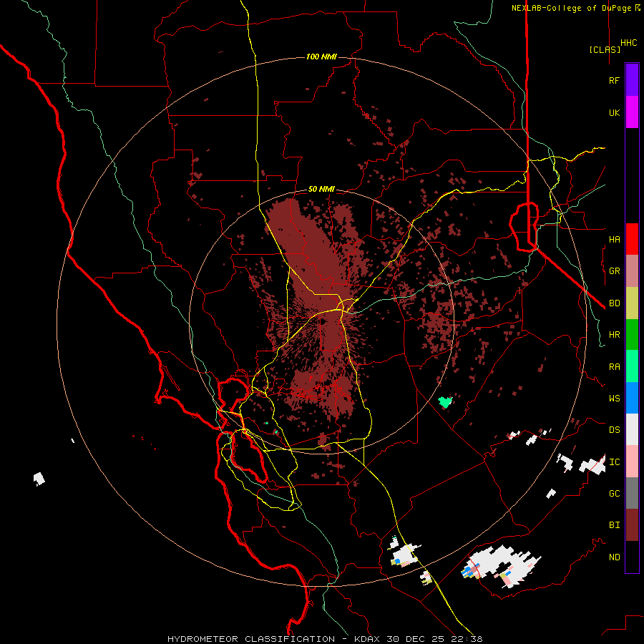Click the "BI" legend label
Image resolution: width=644 pixels, height=644 pixels.
615,525
